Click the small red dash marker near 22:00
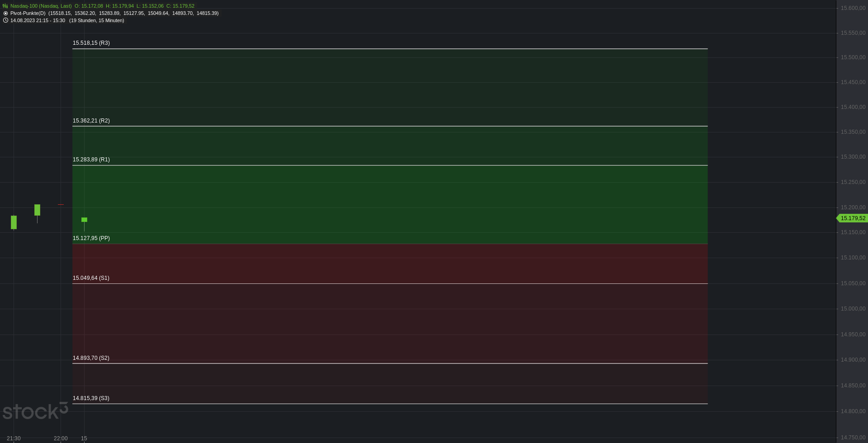Image resolution: width=868 pixels, height=443 pixels. pyautogui.click(x=61, y=204)
